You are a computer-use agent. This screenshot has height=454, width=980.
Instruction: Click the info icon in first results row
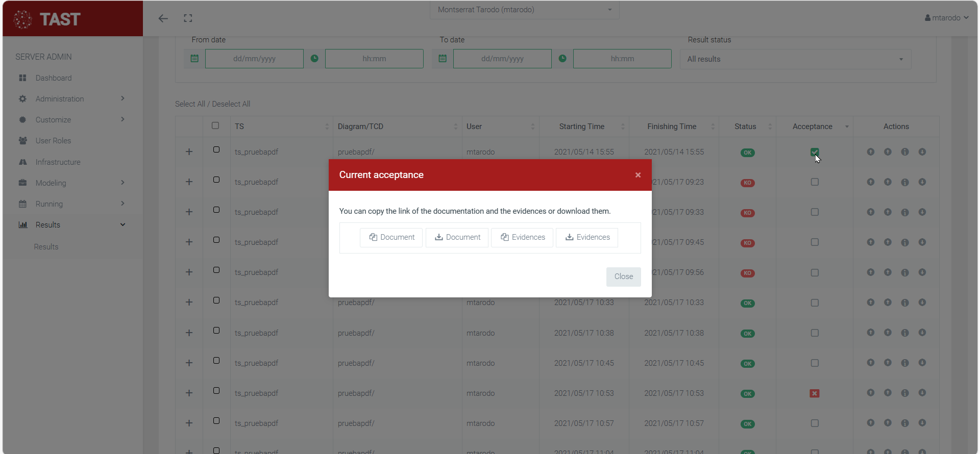click(x=905, y=152)
